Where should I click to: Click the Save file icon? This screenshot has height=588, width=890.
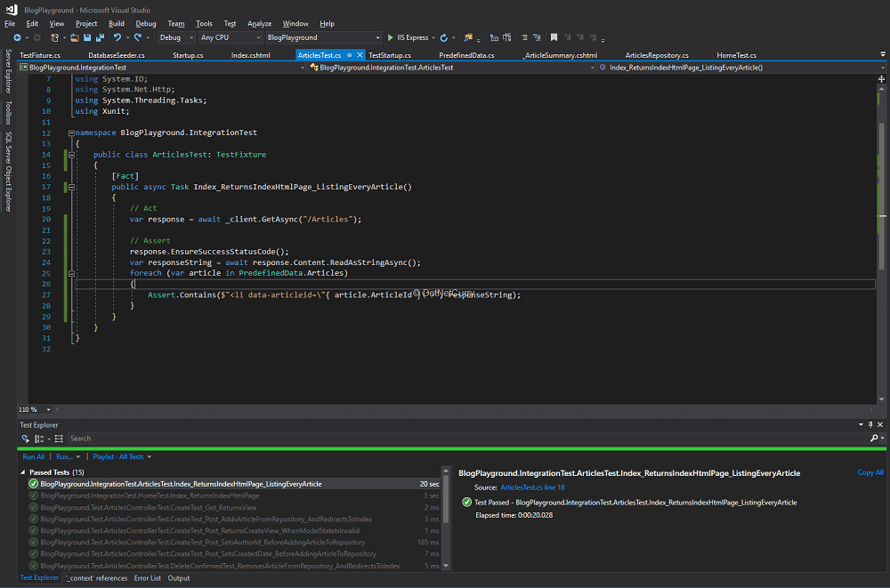(x=87, y=37)
